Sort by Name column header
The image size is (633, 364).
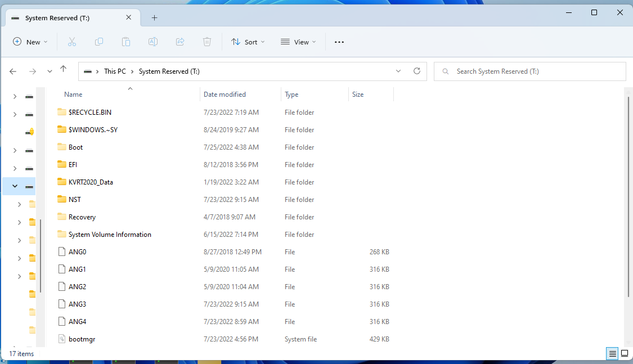(73, 95)
